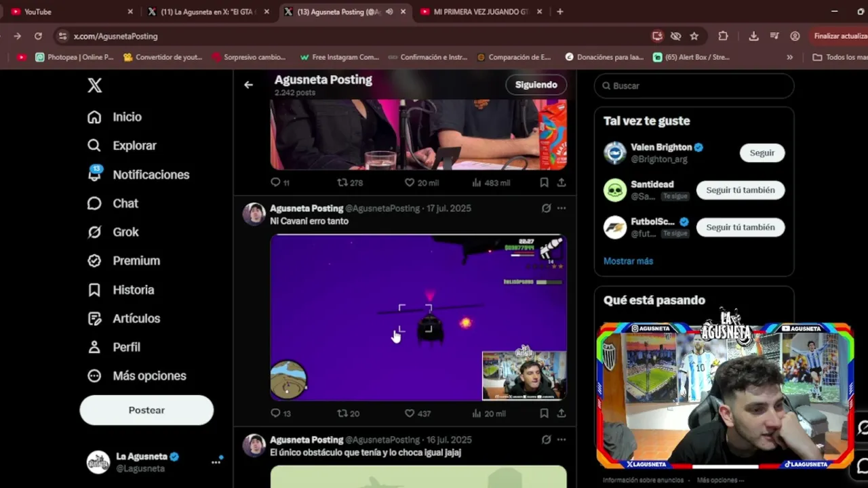Repost 'Ni Cavani erro tanto' post
868x488 pixels.
(349, 413)
